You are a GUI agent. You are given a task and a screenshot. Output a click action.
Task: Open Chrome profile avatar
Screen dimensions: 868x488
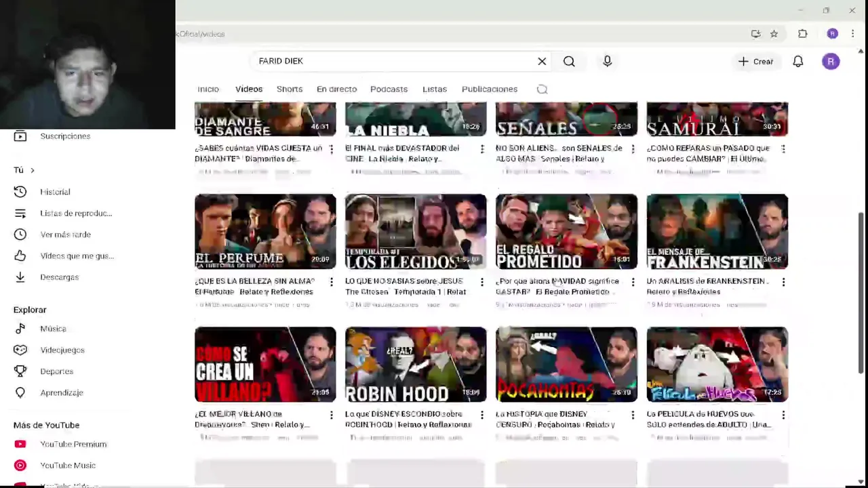[x=832, y=34]
